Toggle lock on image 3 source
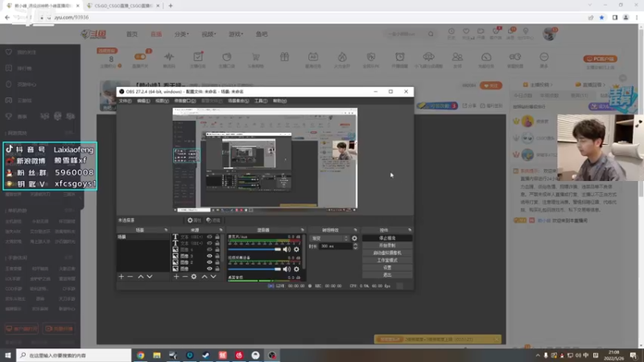The image size is (644, 362). 217,256
